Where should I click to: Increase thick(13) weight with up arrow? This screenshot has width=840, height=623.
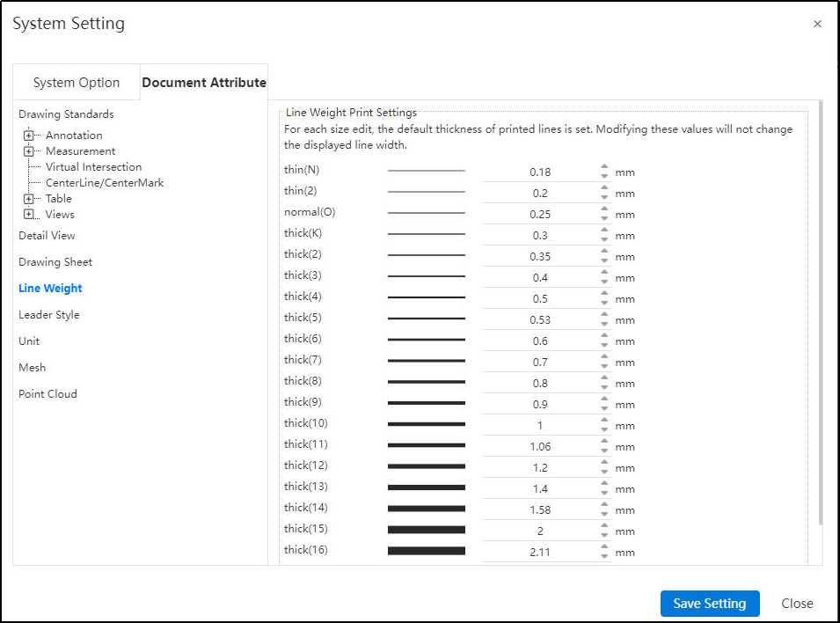604,484
